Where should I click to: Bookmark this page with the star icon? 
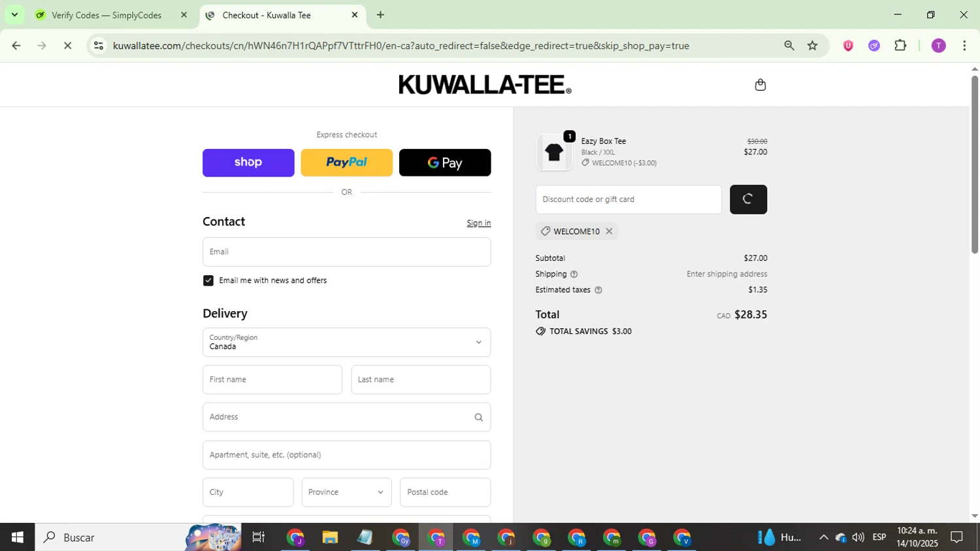[812, 46]
